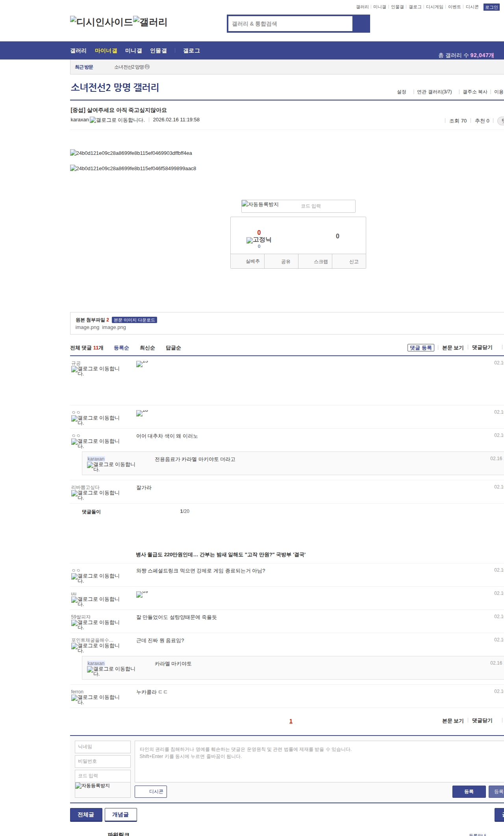Click the 자동등록방지 captcha image above vote box
The width and height of the screenshot is (504, 836).
[260, 204]
